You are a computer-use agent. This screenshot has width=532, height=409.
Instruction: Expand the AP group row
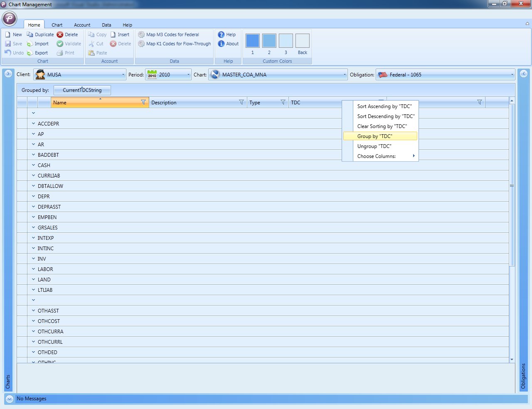pyautogui.click(x=34, y=134)
